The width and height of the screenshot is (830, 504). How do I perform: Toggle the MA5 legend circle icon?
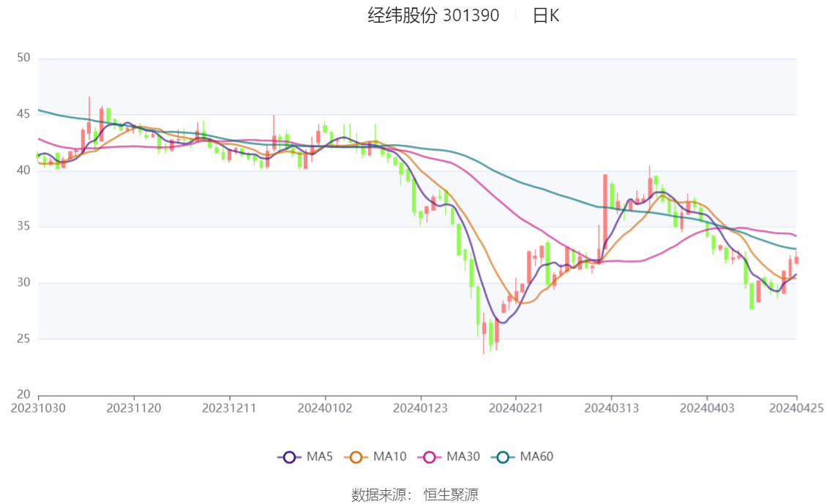pyautogui.click(x=289, y=457)
